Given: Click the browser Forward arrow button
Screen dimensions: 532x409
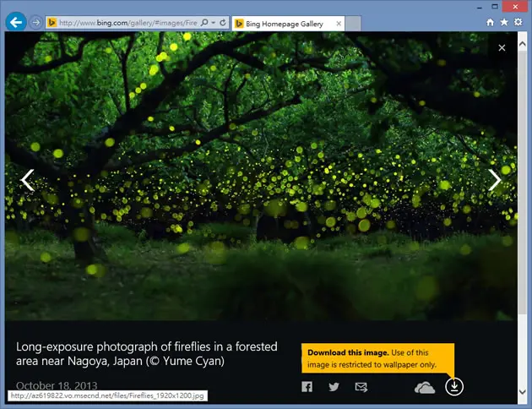Looking at the screenshot, I should (x=35, y=23).
